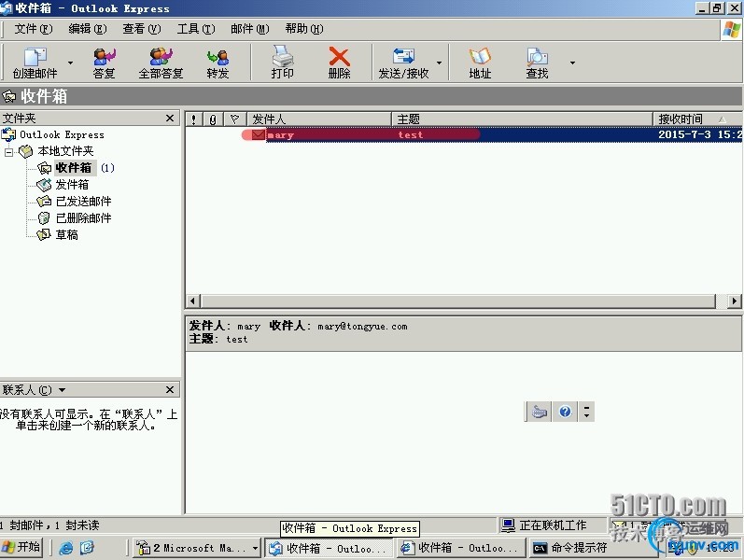The width and height of the screenshot is (744, 560).
Task: Open the Addresses (地址) book icon
Action: click(x=480, y=63)
